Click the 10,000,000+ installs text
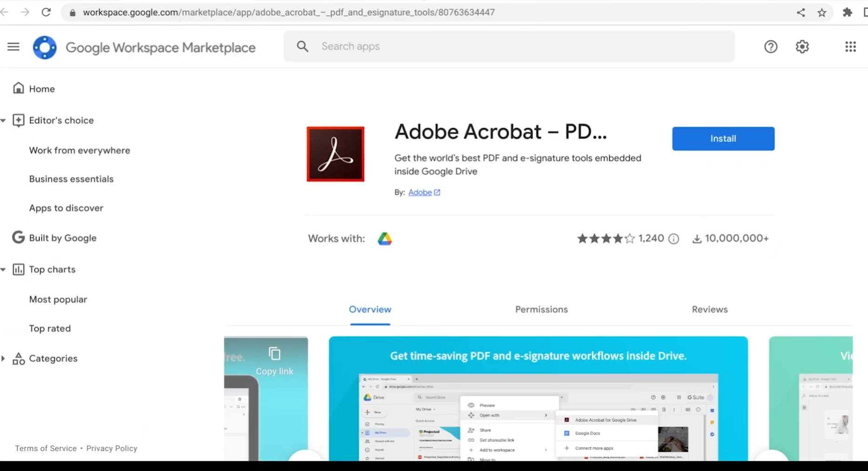The width and height of the screenshot is (868, 471). (737, 238)
